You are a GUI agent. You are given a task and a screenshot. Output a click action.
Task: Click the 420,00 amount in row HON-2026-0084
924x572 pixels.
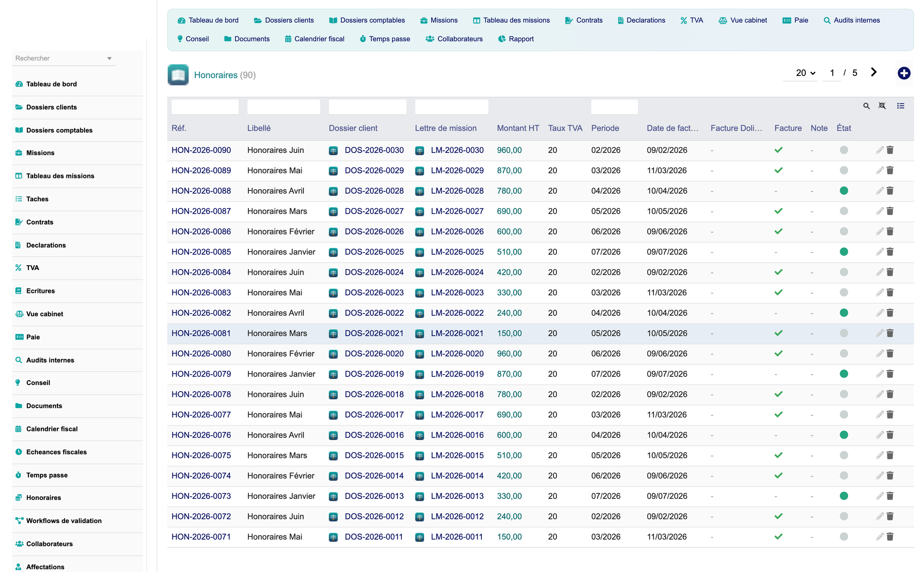[509, 272]
